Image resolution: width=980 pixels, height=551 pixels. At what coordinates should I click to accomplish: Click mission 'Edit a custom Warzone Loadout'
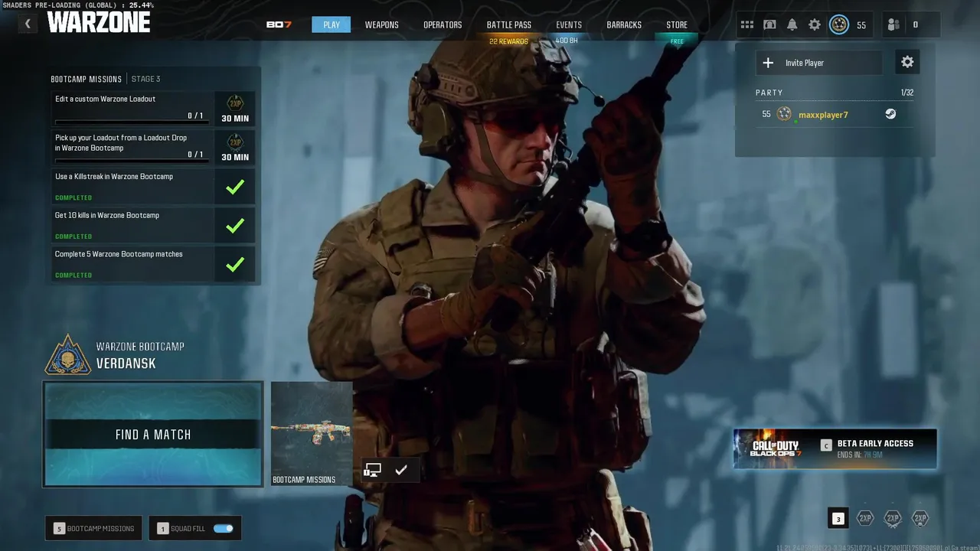(x=153, y=108)
